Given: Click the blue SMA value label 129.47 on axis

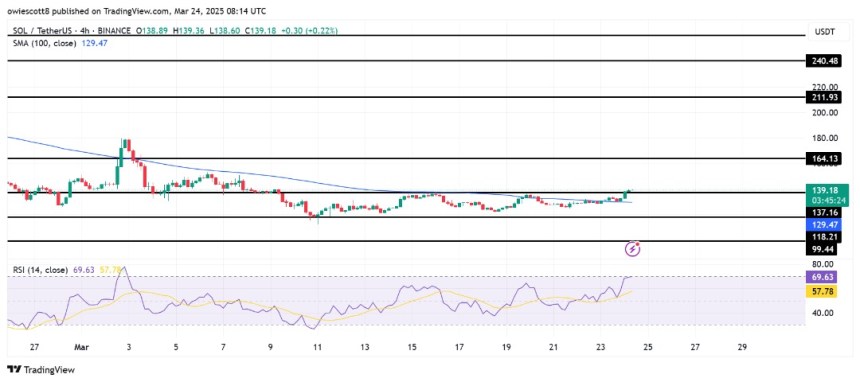Looking at the screenshot, I should (x=822, y=223).
